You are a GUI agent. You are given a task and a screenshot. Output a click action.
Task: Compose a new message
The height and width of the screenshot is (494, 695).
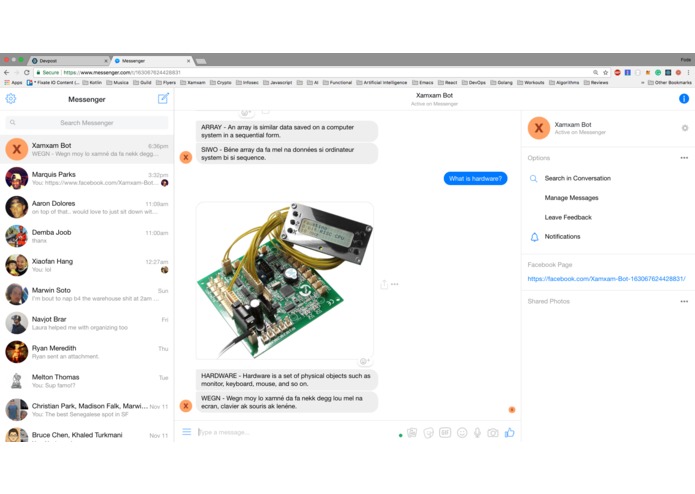coord(163,98)
